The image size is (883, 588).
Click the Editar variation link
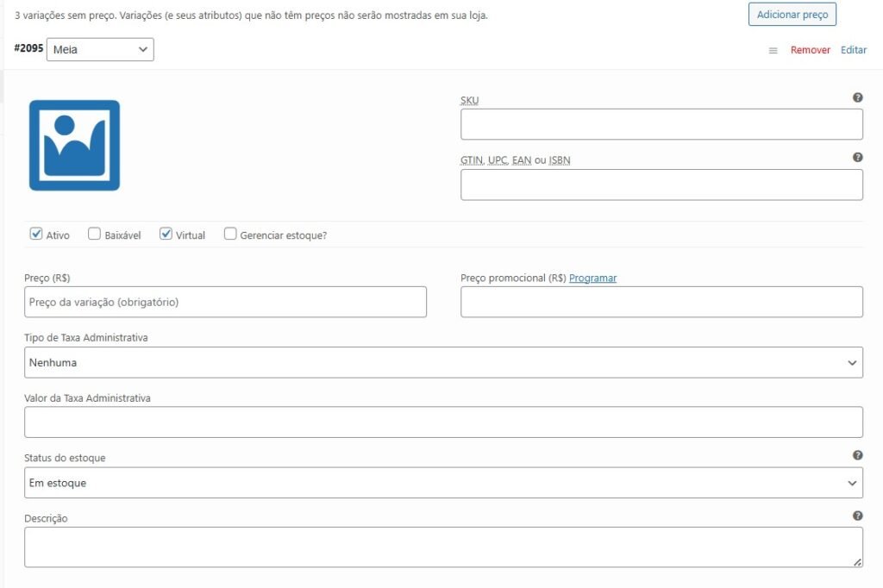coord(854,50)
